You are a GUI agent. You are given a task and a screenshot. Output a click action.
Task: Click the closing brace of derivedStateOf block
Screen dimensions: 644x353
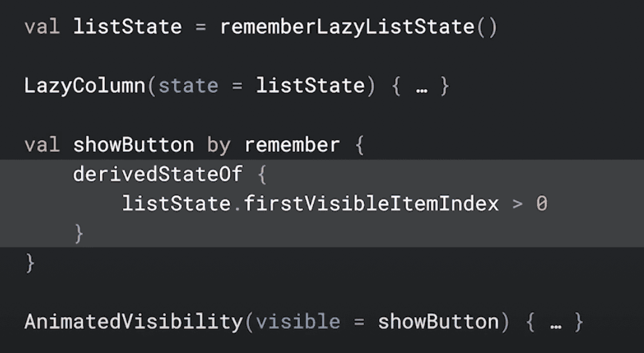[79, 233]
